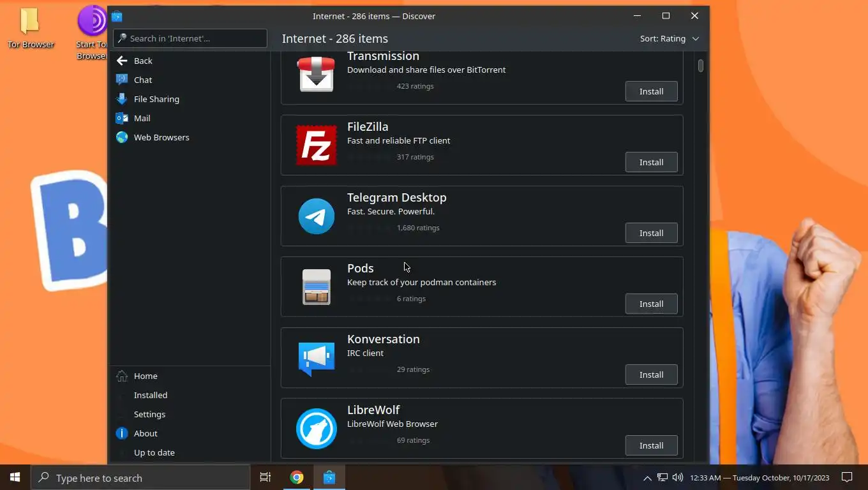Viewport: 868px width, 490px height.
Task: Install Telegram Desktop
Action: click(x=651, y=233)
